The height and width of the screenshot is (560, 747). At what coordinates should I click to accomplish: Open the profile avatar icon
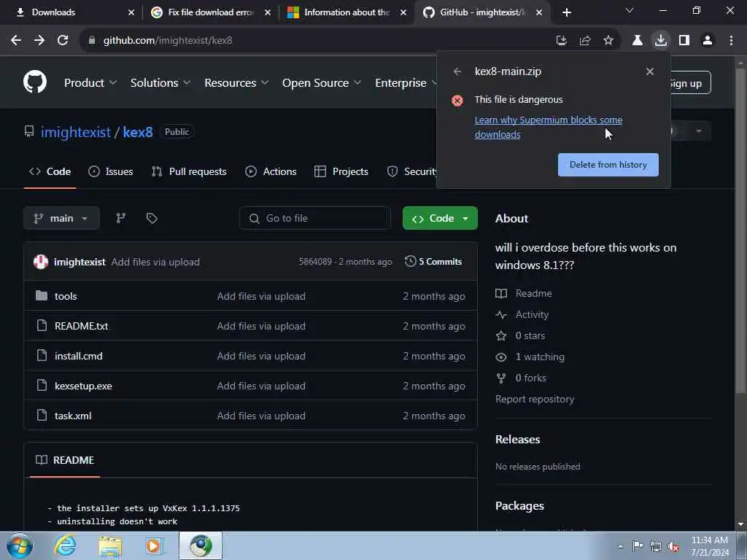pyautogui.click(x=708, y=41)
